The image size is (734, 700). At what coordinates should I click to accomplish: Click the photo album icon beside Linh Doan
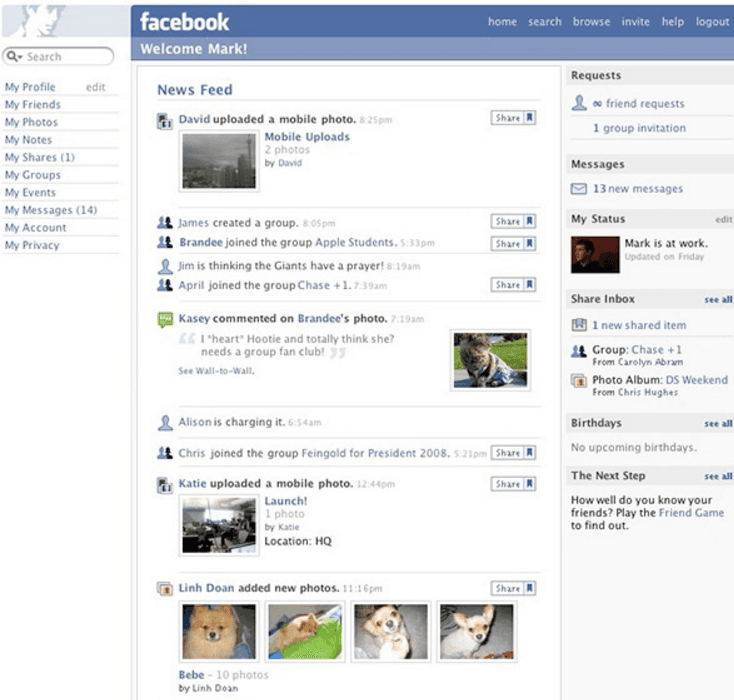click(165, 588)
